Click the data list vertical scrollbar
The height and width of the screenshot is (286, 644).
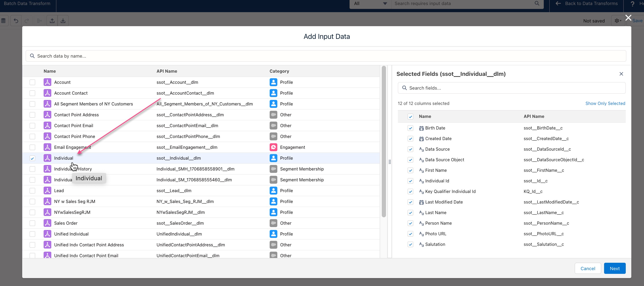(x=384, y=142)
